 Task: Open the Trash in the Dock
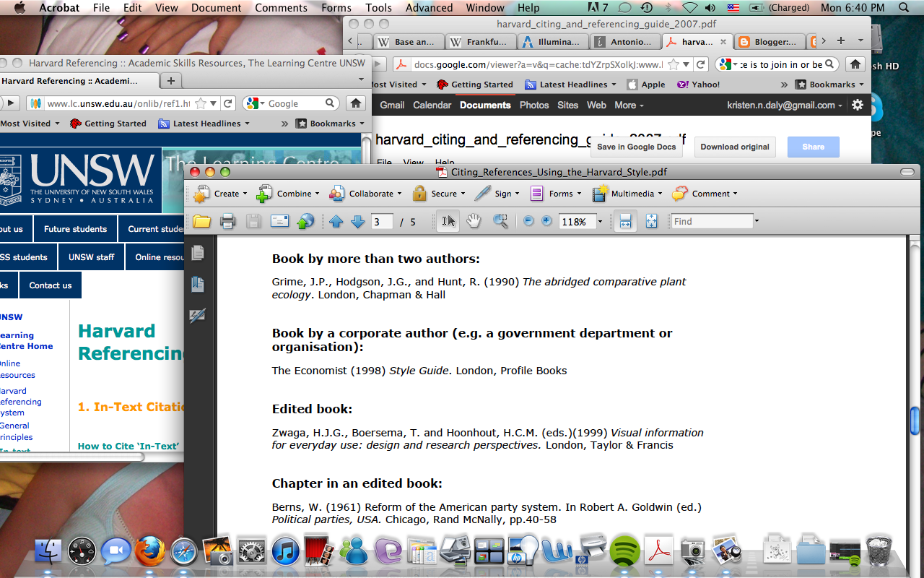point(878,551)
